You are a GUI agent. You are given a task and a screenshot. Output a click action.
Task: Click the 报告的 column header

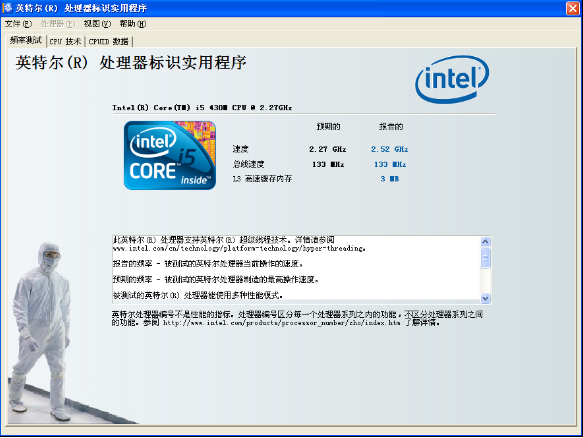pos(391,127)
